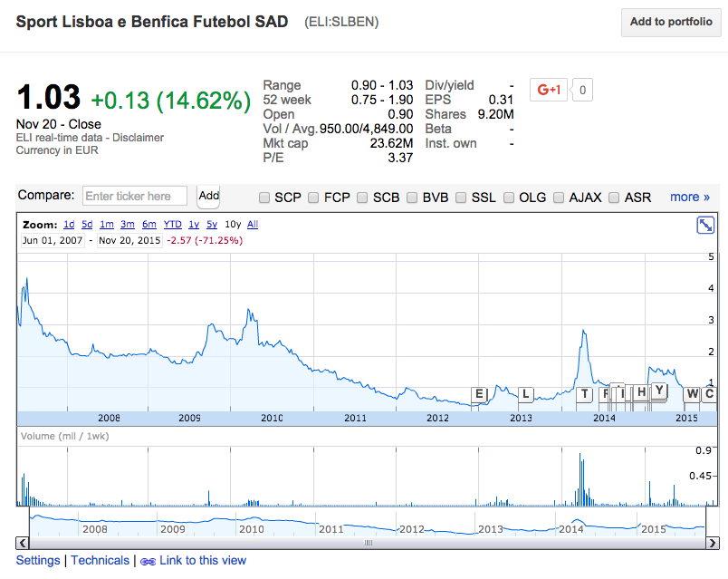Click the Add button next to ticker field
Image resolution: width=728 pixels, height=579 pixels.
[x=208, y=196]
